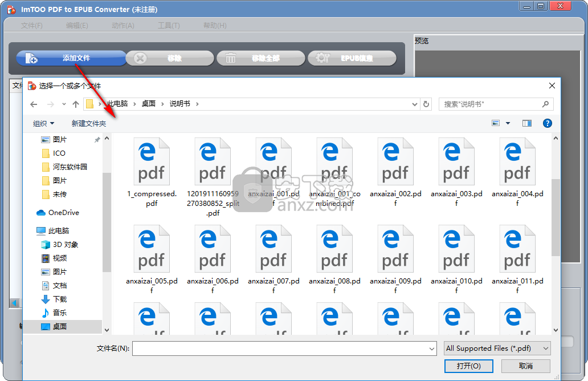Open the view options dropdown arrow
This screenshot has height=381, width=588.
508,123
